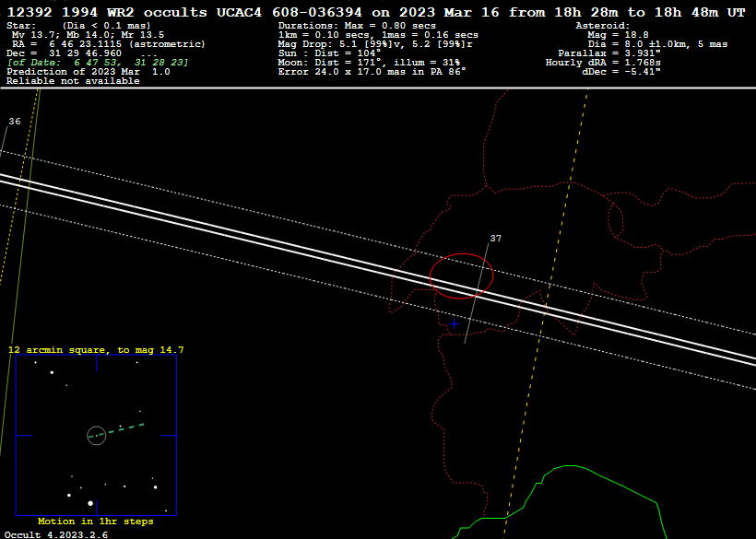Click 'Hourly dRA = 1.768s' value

(x=603, y=63)
